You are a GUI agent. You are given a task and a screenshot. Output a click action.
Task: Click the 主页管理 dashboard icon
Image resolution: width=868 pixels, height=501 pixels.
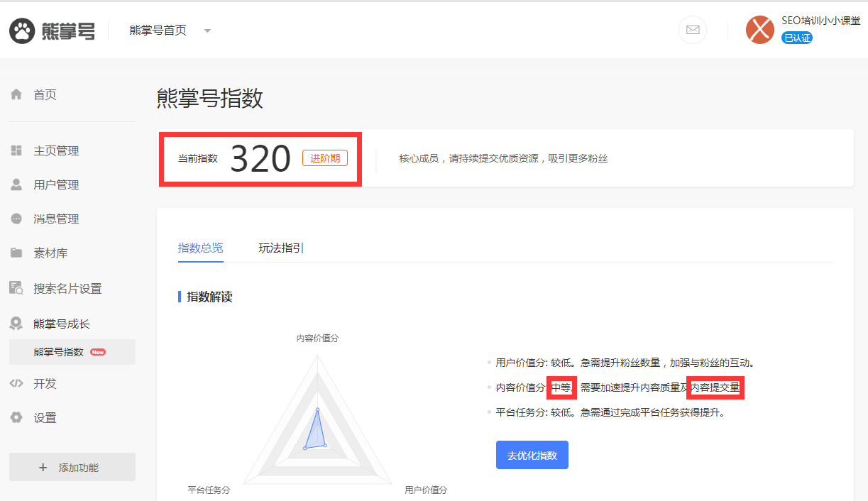pyautogui.click(x=16, y=150)
